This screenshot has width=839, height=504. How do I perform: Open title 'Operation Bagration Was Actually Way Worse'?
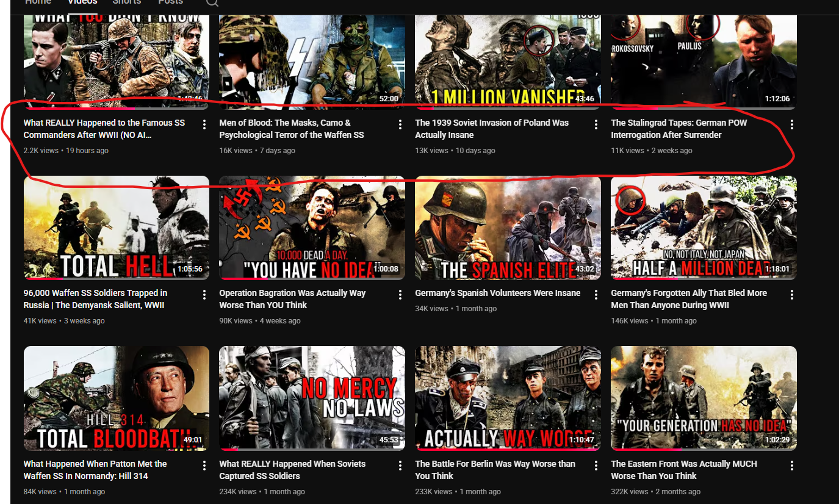(293, 299)
